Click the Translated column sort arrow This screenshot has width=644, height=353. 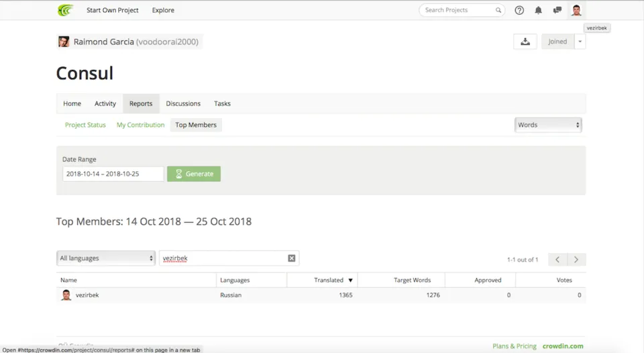point(350,281)
